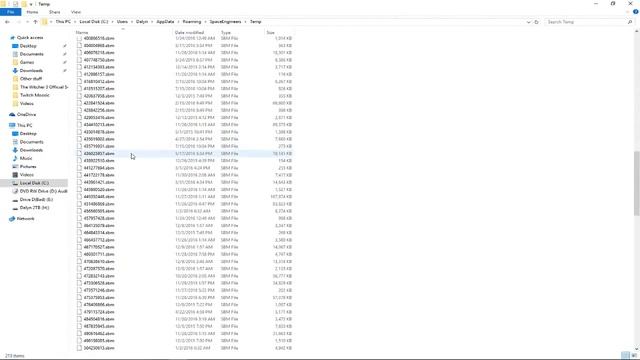Go back with the Back arrow

(7, 22)
